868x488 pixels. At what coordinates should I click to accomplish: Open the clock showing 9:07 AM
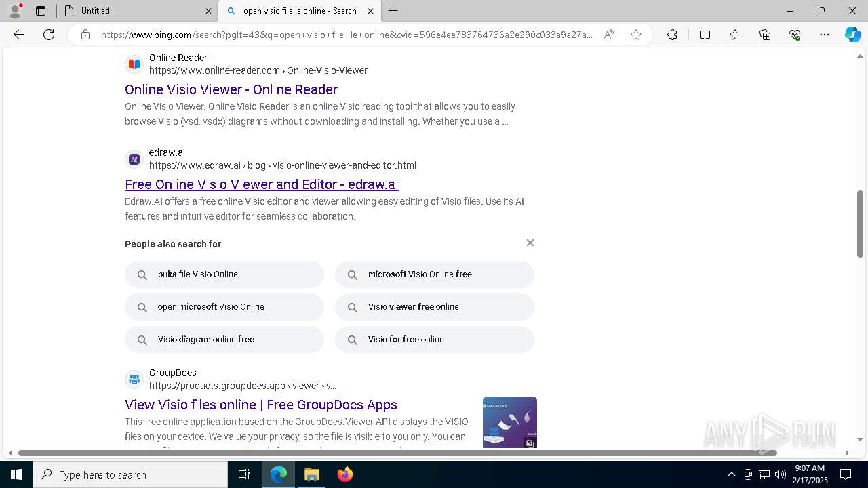[810, 474]
